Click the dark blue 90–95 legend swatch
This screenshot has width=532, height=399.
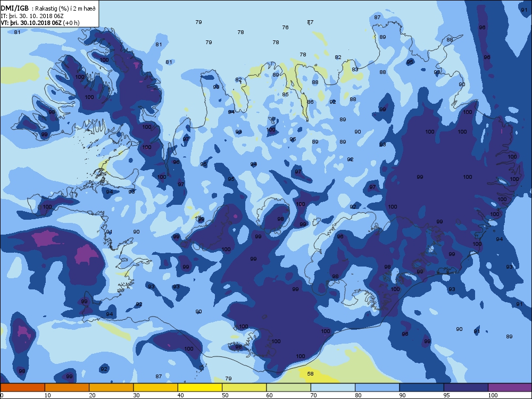click(422, 387)
